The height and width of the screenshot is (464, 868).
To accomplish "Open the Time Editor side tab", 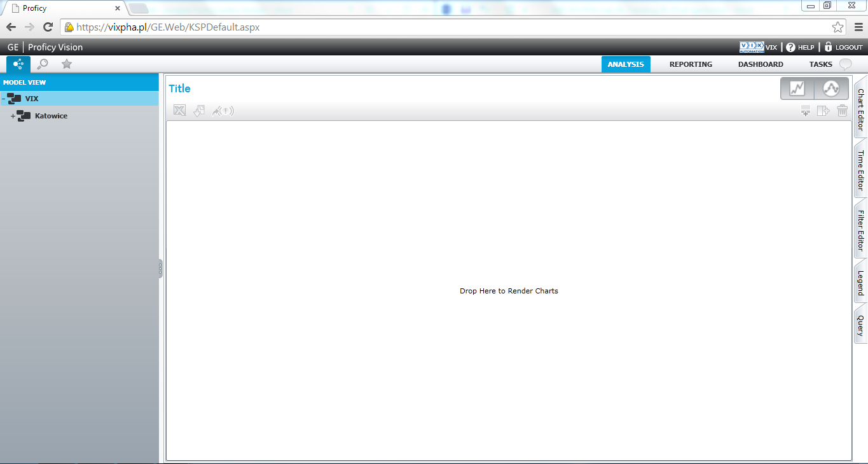I will pyautogui.click(x=860, y=170).
